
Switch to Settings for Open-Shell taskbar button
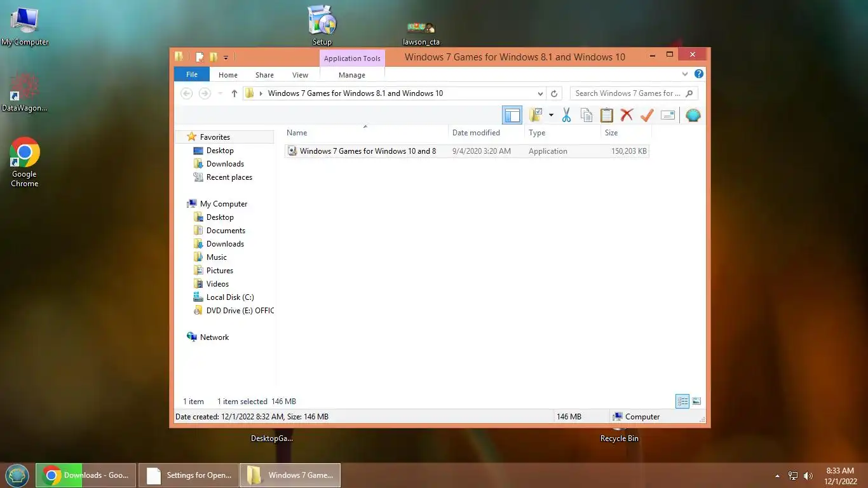tap(189, 475)
